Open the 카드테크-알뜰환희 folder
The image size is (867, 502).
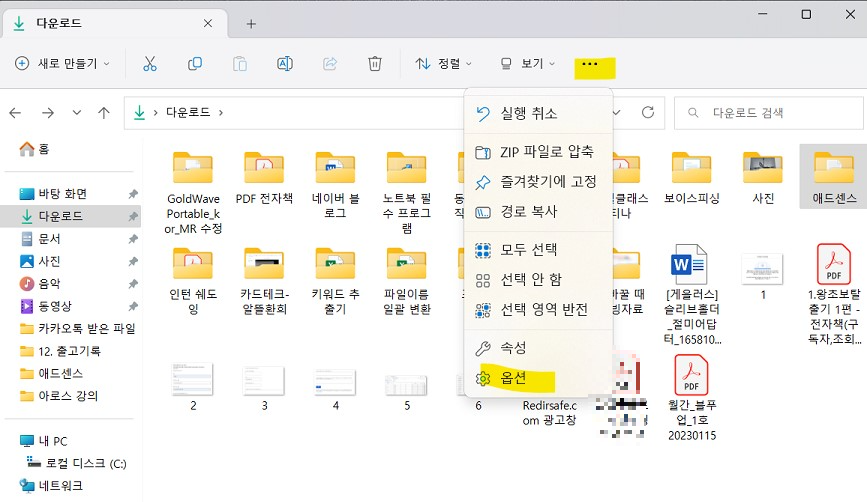pos(264,281)
